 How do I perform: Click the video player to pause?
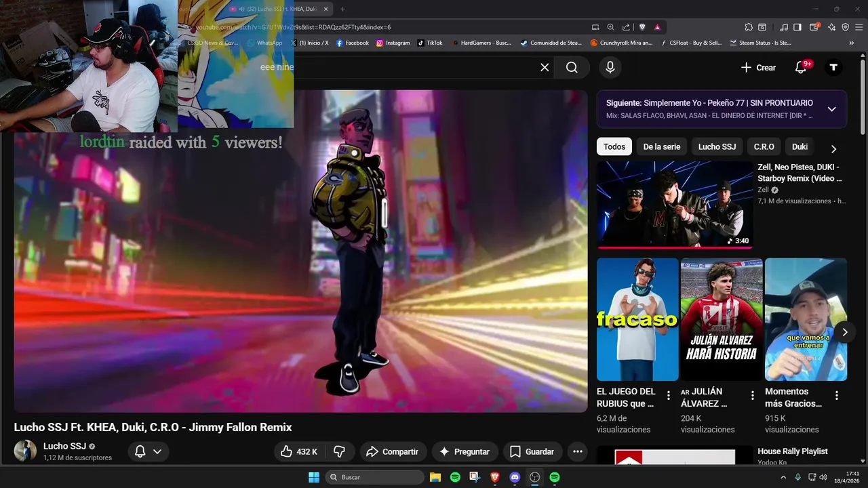click(300, 251)
